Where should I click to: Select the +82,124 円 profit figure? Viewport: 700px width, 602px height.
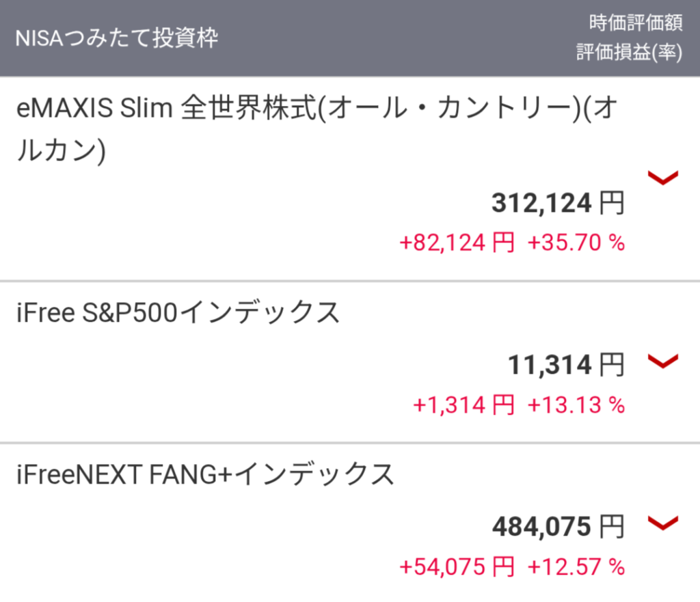[x=457, y=243]
